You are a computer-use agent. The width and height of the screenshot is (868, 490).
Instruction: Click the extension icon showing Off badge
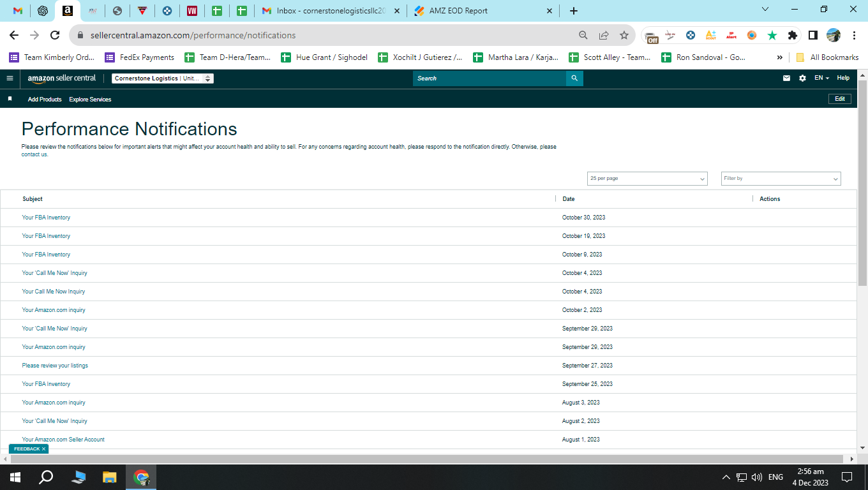(651, 36)
